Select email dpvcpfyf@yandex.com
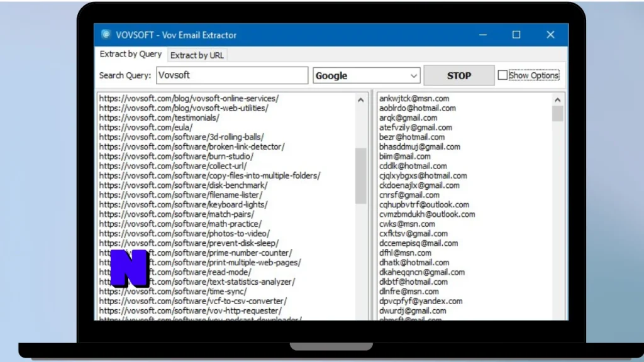Viewport: 644px width, 362px height. [421, 301]
